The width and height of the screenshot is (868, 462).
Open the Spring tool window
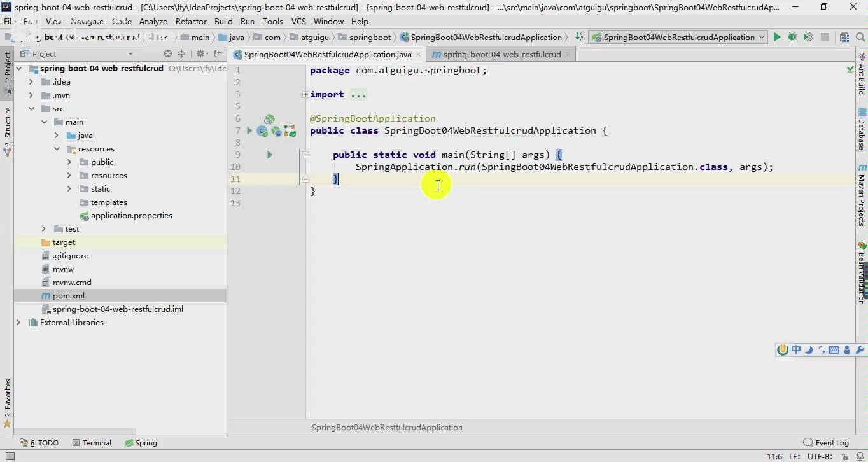coord(141,443)
